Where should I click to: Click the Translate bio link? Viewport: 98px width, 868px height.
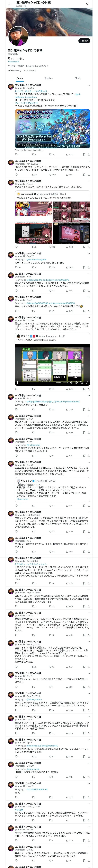tap(14, 62)
